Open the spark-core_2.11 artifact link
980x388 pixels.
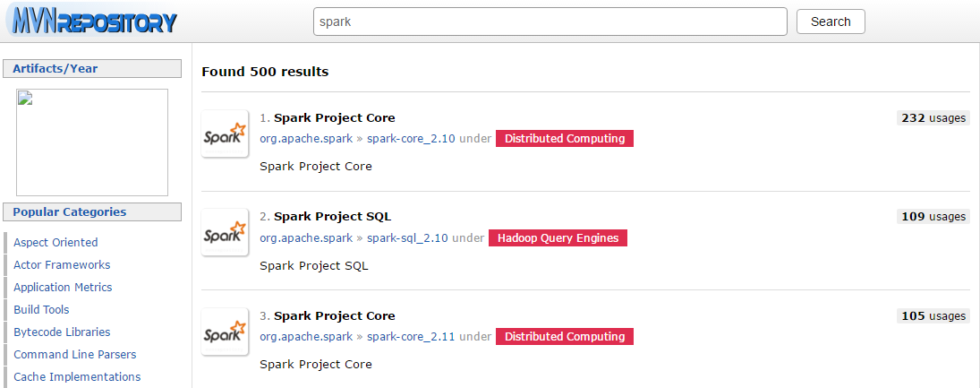pos(412,337)
